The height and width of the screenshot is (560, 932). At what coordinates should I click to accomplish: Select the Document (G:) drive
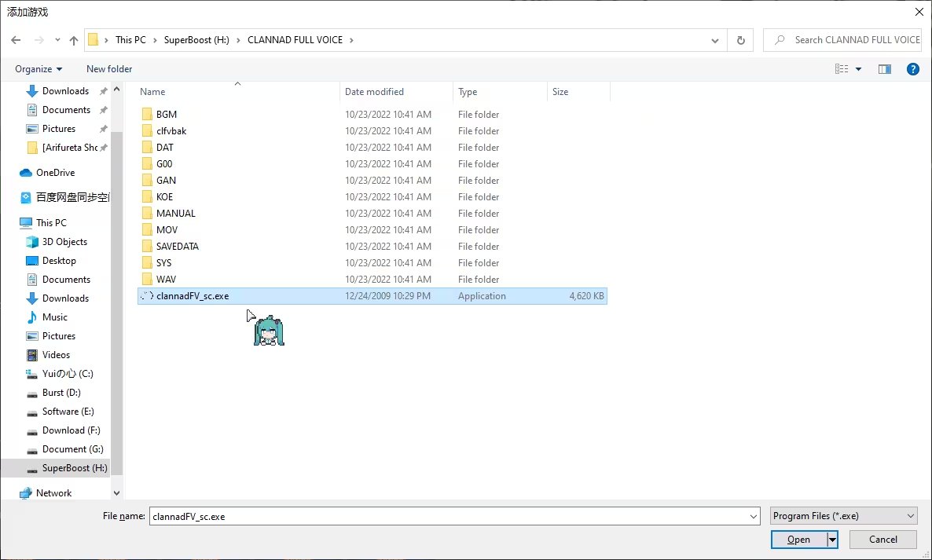coord(72,449)
